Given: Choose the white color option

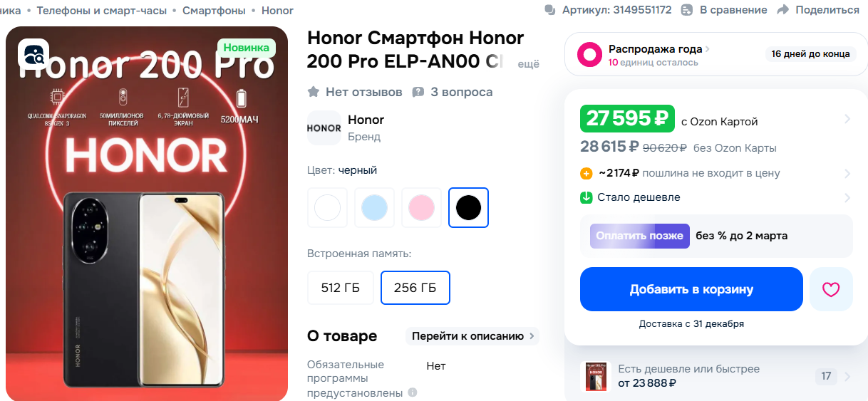Looking at the screenshot, I should [x=327, y=208].
